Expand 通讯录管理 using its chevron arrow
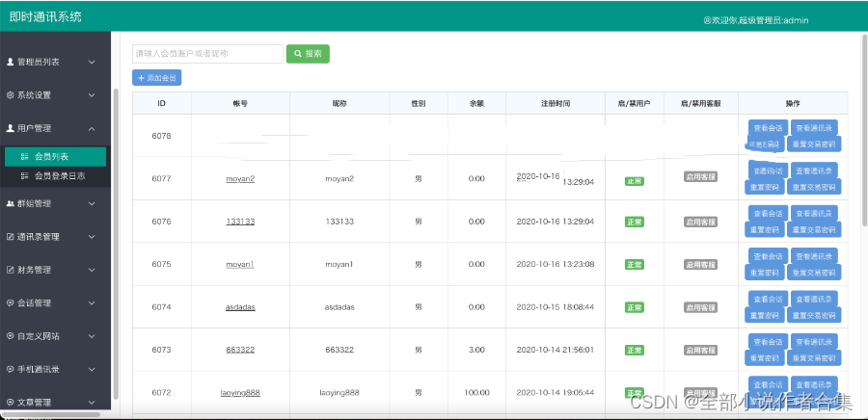 [x=92, y=237]
